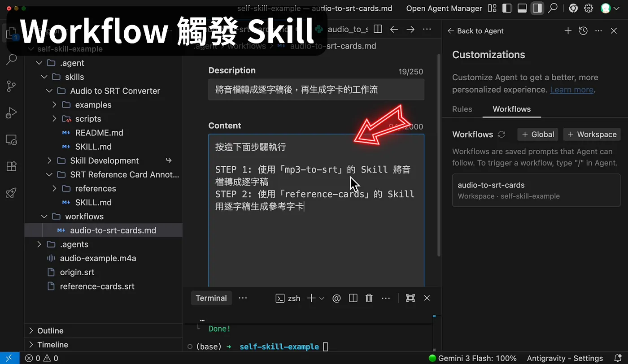Image resolution: width=628 pixels, height=364 pixels.
Task: Click the + Workspace workflow button
Action: tap(592, 134)
